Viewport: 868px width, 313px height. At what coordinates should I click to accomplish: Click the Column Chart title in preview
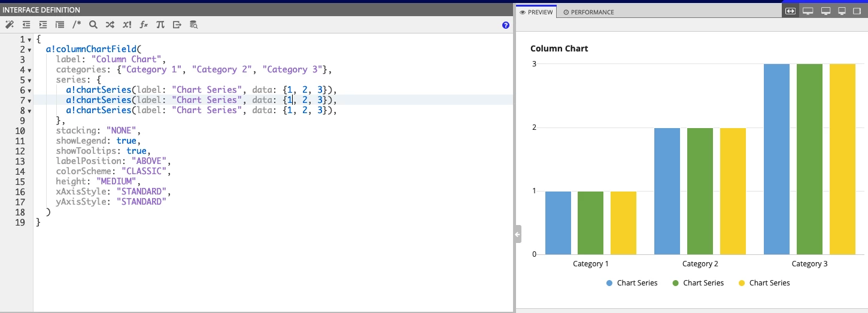click(x=559, y=48)
